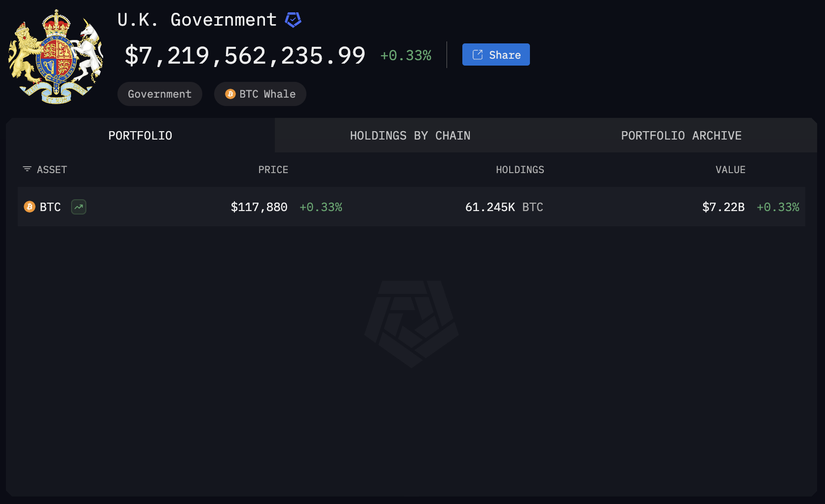
Task: Click the Bitcoin icon in BTC Whale tag
Action: pyautogui.click(x=230, y=94)
